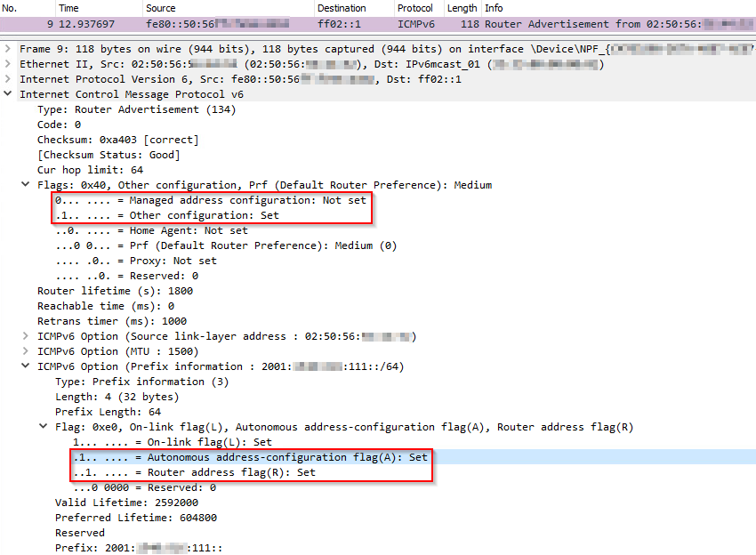Collapse the Flag: 0xe0 node
756x555 pixels.
[x=43, y=427]
